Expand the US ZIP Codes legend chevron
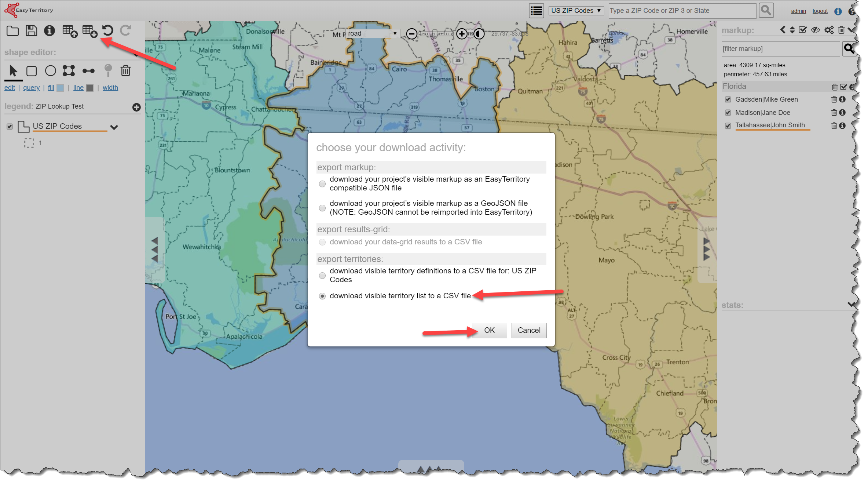868x484 pixels. (x=114, y=127)
